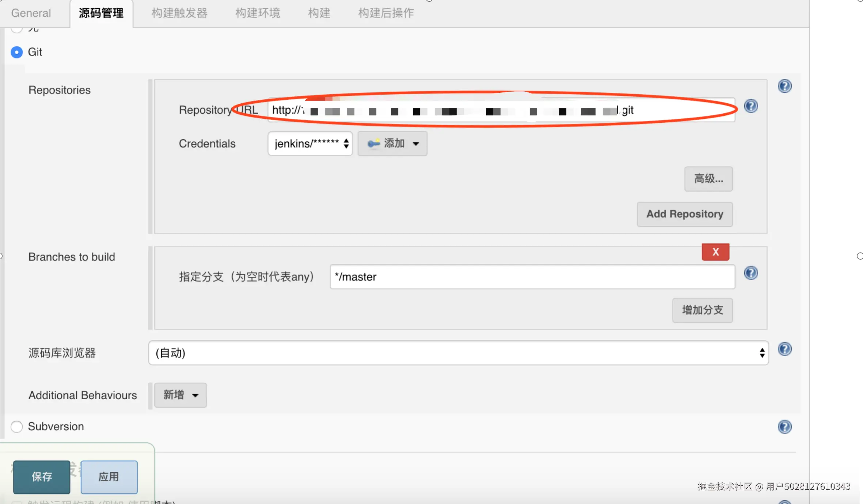The height and width of the screenshot is (504, 863).
Task: Open help icon on Subversion row
Action: tap(784, 427)
